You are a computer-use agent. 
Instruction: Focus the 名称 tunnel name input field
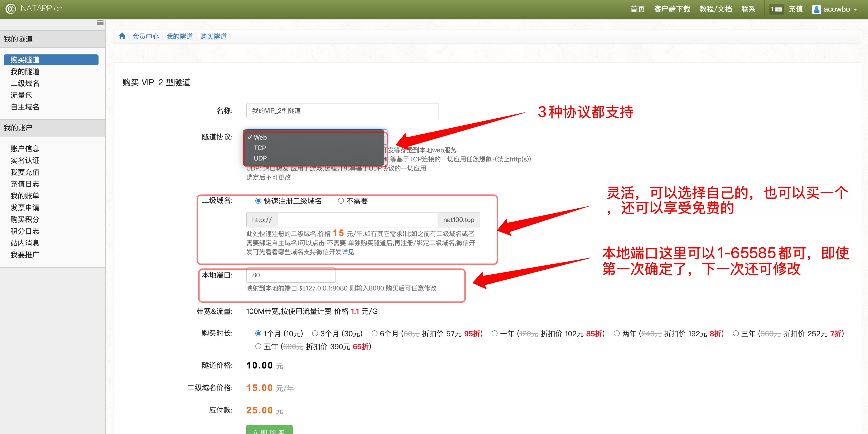342,110
